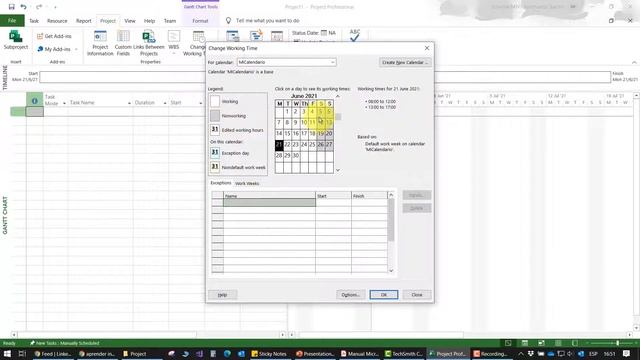The image size is (640, 360).
Task: Click the Status Date calendar picker icon
Action: click(x=324, y=33)
